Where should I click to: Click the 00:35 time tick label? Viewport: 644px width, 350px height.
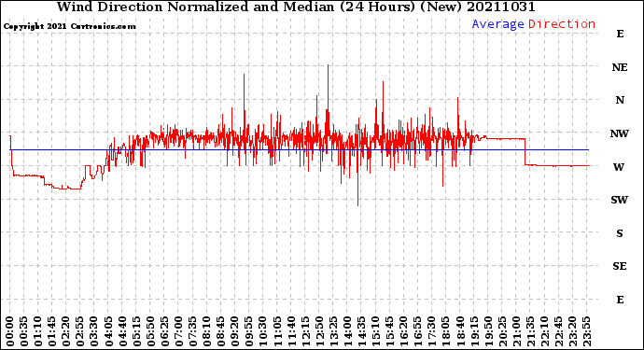pyautogui.click(x=24, y=331)
